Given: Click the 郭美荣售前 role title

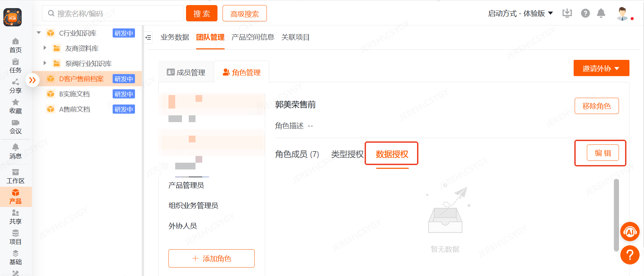Looking at the screenshot, I should (x=295, y=105).
